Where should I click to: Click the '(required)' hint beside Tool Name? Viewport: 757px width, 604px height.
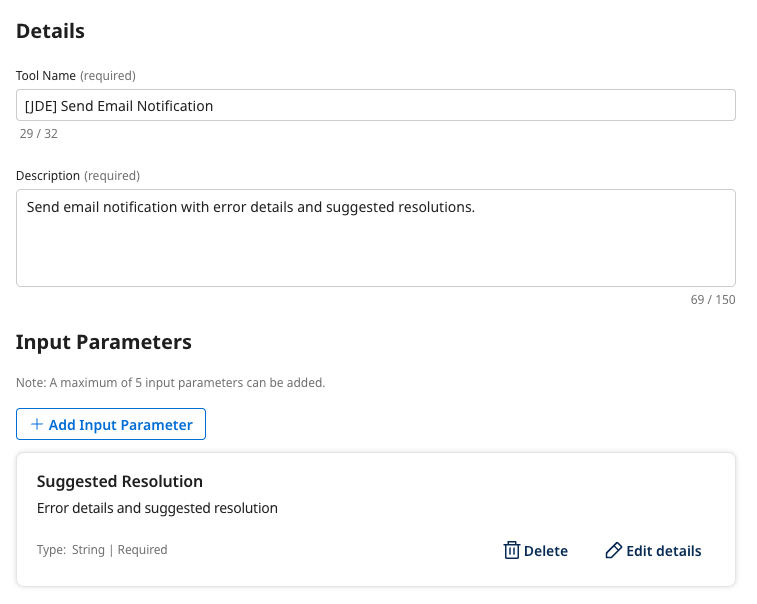108,75
